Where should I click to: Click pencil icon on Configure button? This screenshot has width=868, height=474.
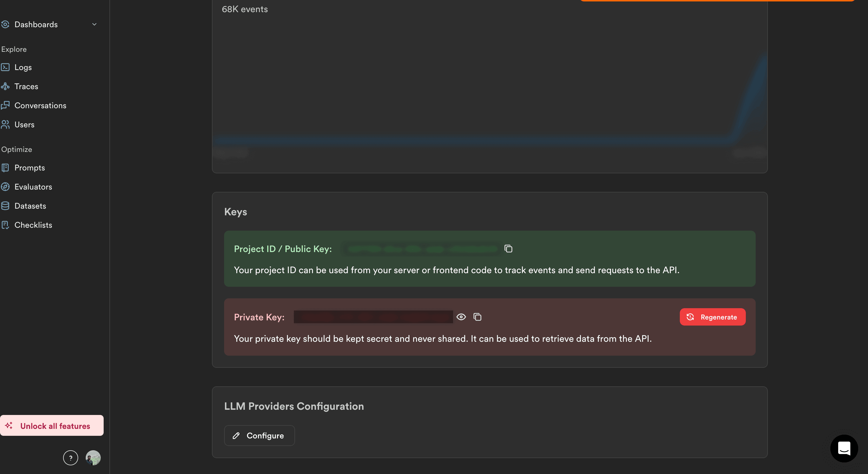(x=236, y=435)
